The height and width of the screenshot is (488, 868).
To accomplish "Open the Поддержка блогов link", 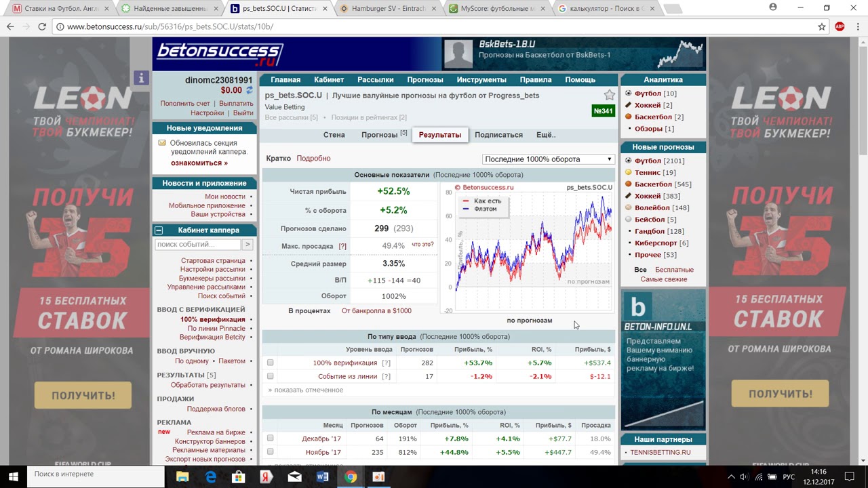I will [216, 409].
